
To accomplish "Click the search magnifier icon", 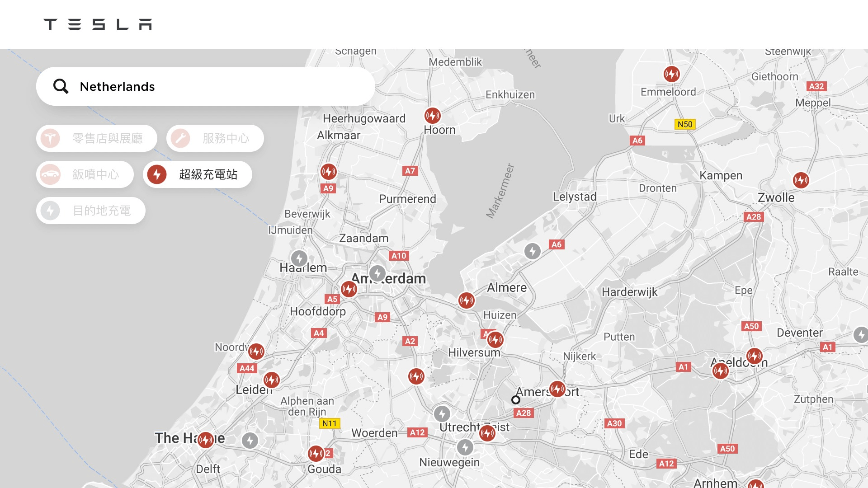I will pos(61,86).
